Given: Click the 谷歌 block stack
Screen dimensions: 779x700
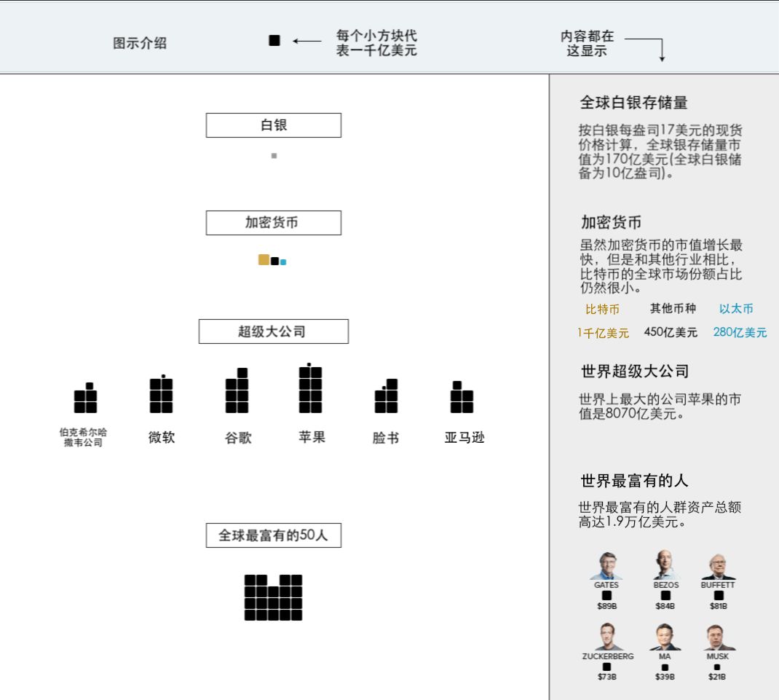Looking at the screenshot, I should (x=237, y=390).
